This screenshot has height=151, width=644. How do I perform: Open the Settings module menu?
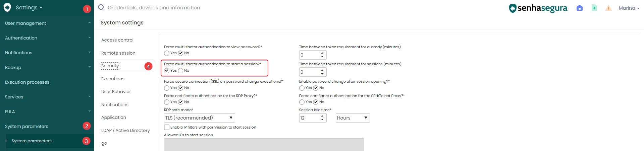point(29,7)
